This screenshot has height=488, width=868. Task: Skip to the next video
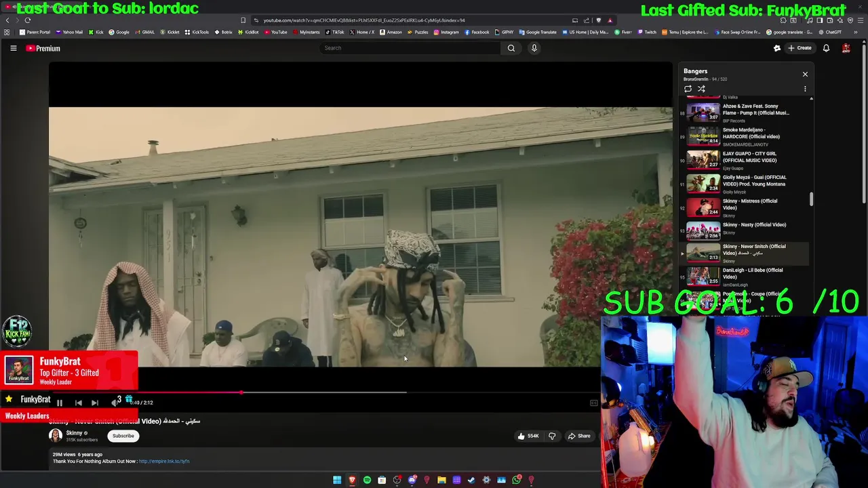[x=95, y=403]
